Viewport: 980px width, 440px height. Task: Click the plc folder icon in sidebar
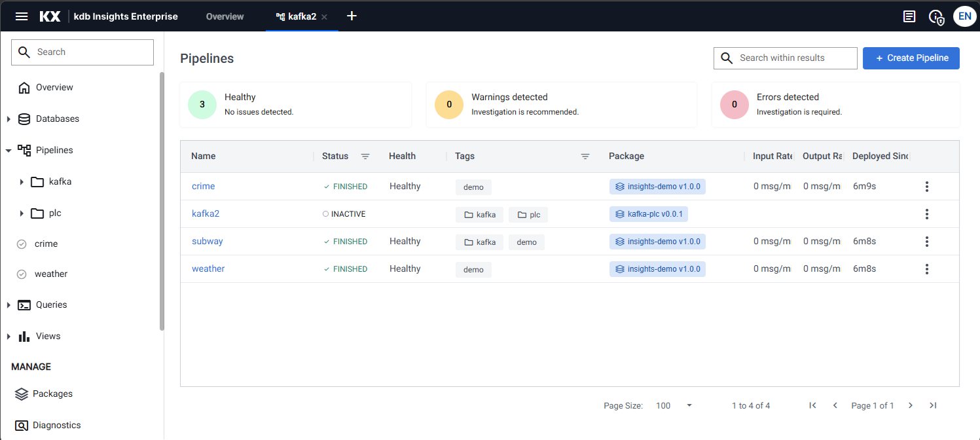[37, 213]
